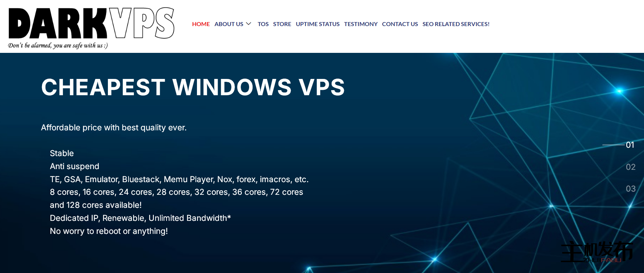The image size is (644, 273).
Task: Click the 'No worry to reboot' line
Action: (x=109, y=231)
